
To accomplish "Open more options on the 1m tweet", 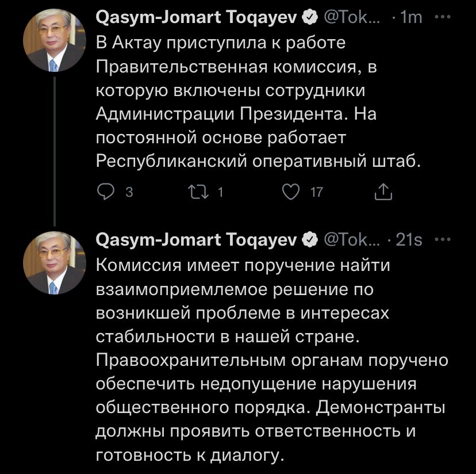I will (443, 17).
